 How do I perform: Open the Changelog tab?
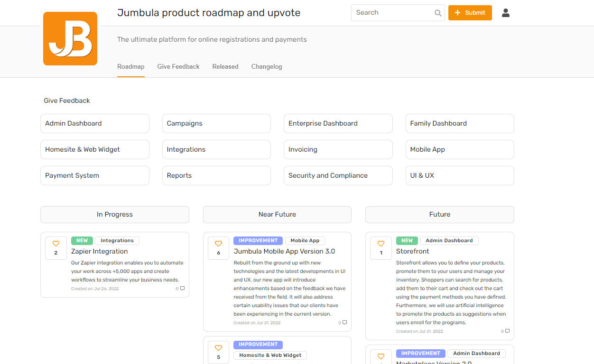pos(267,67)
